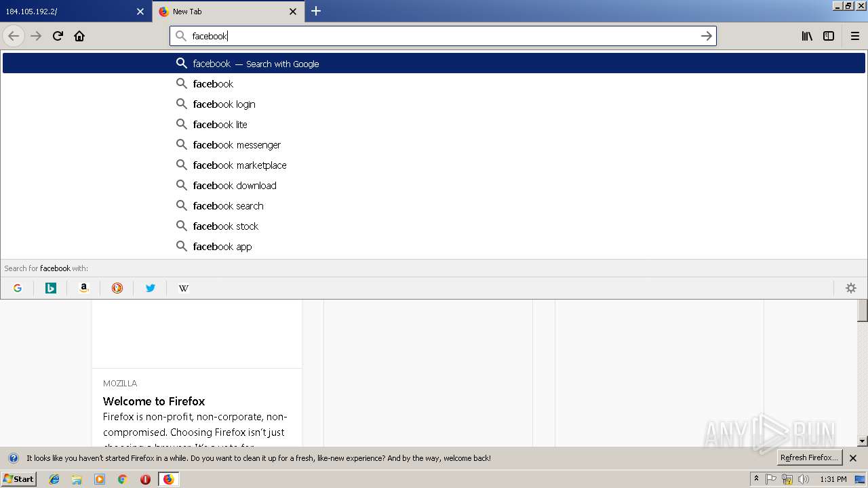The height and width of the screenshot is (488, 868).
Task: Close the 184.105.192.2 tab
Action: tap(140, 12)
